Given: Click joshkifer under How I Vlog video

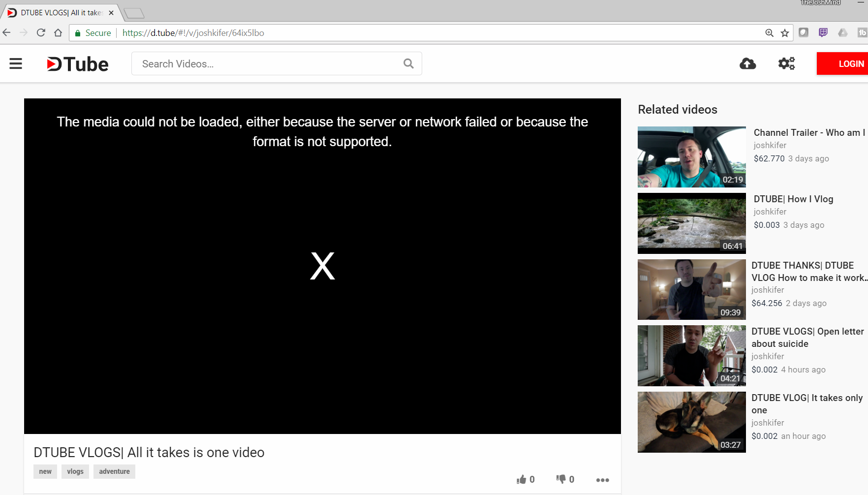Looking at the screenshot, I should tap(770, 212).
